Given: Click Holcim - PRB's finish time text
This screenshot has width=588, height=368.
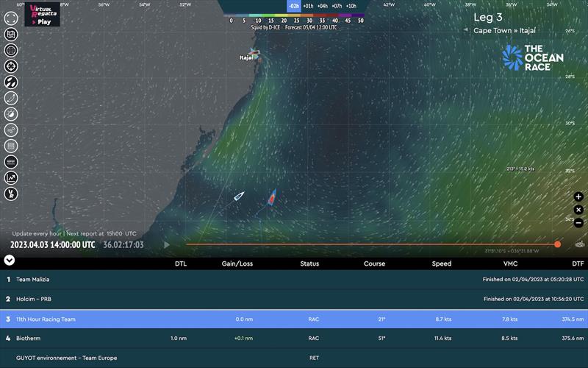Looking at the screenshot, I should pyautogui.click(x=534, y=300).
